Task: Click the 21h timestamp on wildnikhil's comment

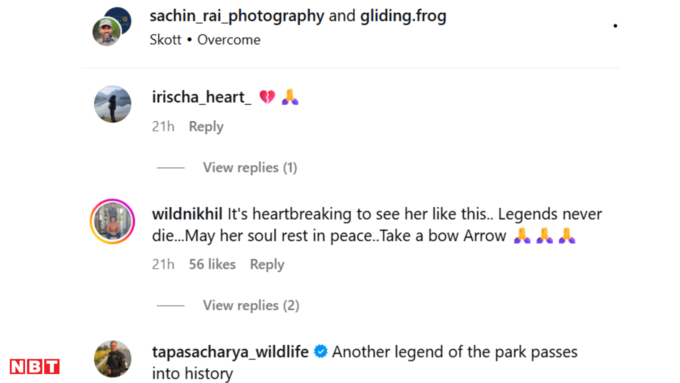Action: (x=163, y=264)
